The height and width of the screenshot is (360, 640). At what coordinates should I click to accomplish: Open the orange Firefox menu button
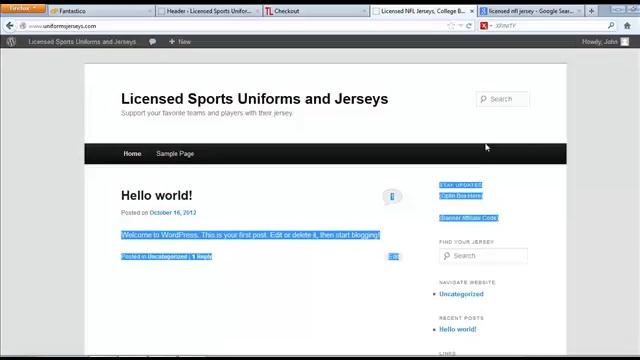click(x=23, y=9)
